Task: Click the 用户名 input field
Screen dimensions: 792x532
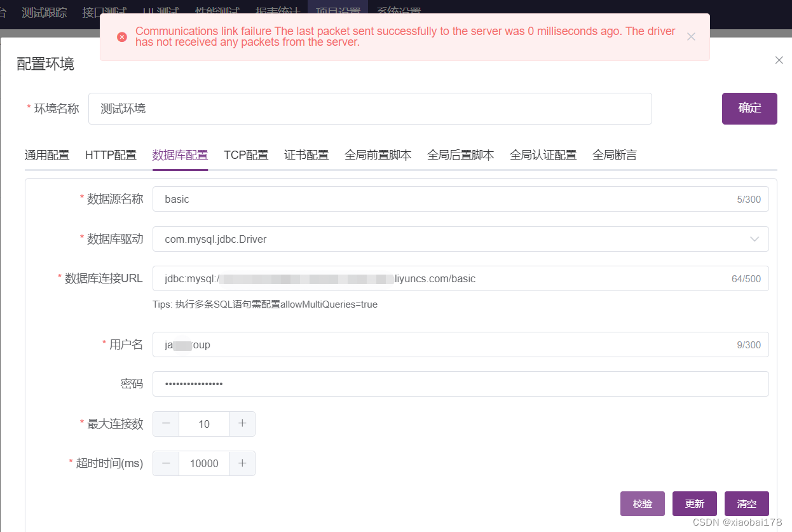Action: [x=461, y=344]
